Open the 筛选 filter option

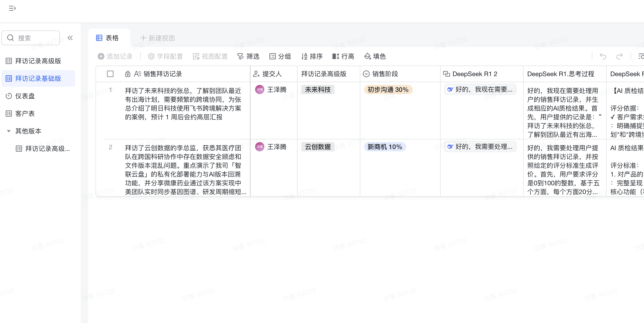coord(248,57)
